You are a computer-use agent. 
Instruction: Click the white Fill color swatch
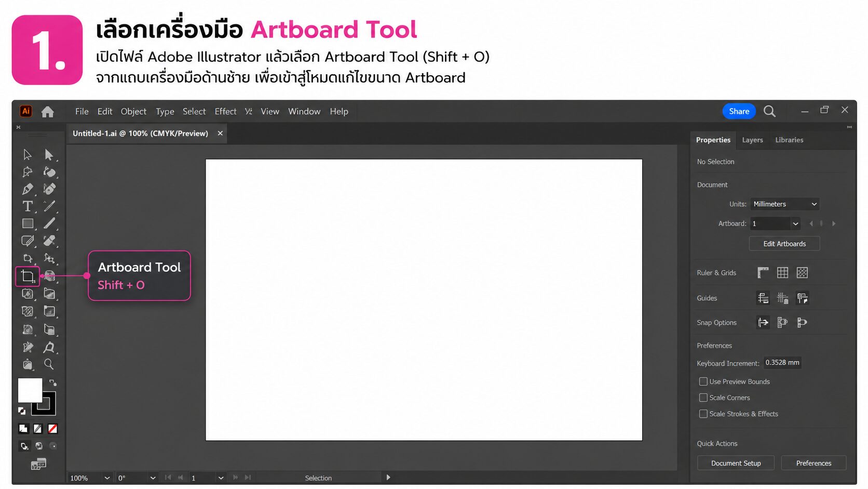click(x=29, y=390)
